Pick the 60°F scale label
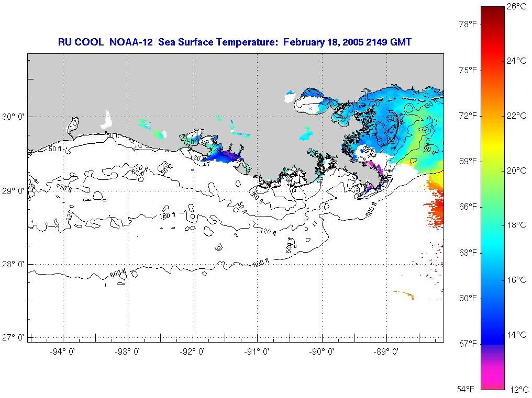Image resolution: width=532 pixels, height=398 pixels. [468, 298]
